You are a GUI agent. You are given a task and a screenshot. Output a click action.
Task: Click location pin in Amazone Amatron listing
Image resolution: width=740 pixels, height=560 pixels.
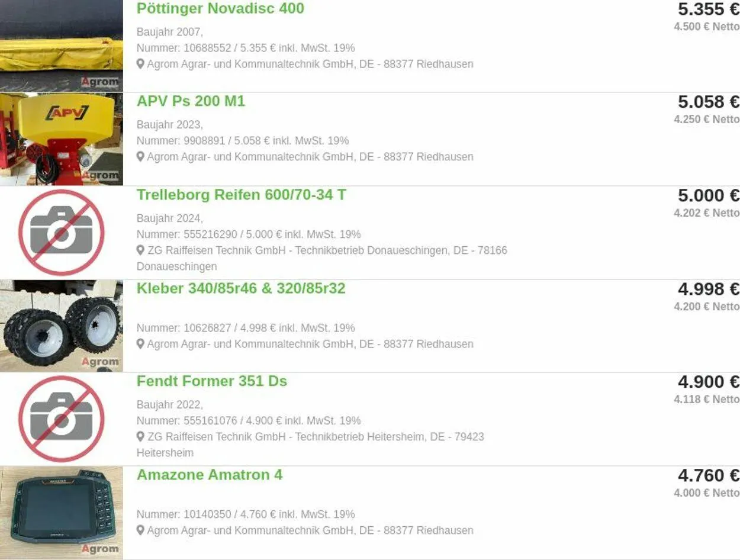pos(140,530)
